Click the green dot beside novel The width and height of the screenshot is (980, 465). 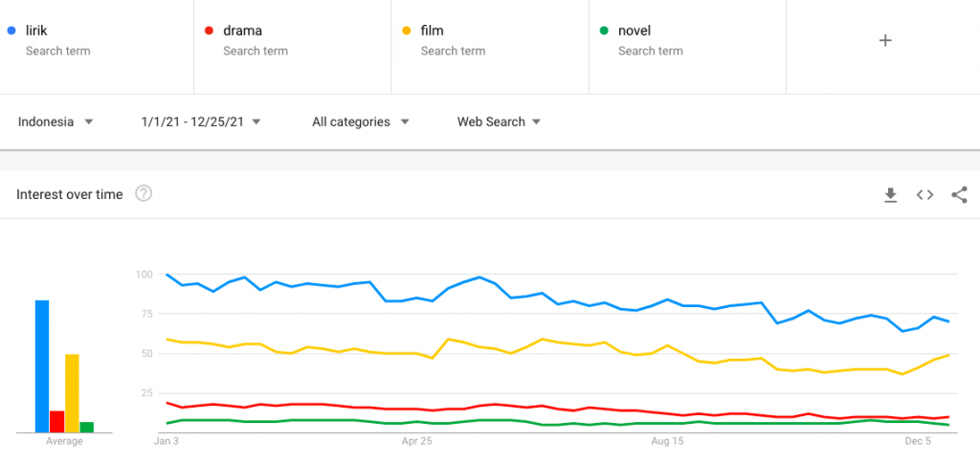603,31
